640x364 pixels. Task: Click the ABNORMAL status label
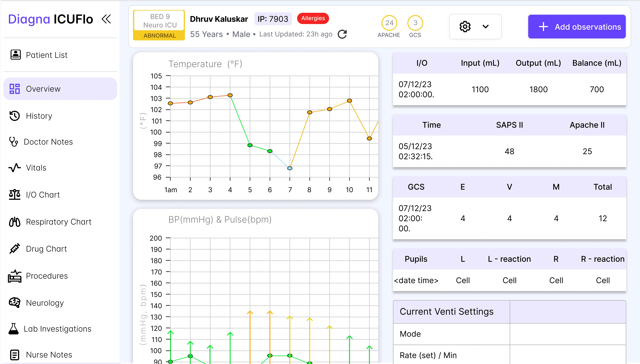click(159, 35)
